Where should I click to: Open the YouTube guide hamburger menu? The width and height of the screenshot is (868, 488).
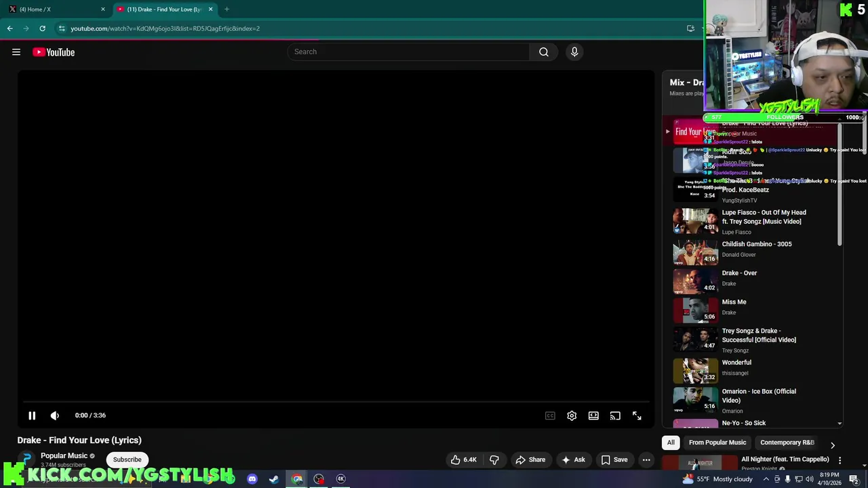(x=16, y=52)
